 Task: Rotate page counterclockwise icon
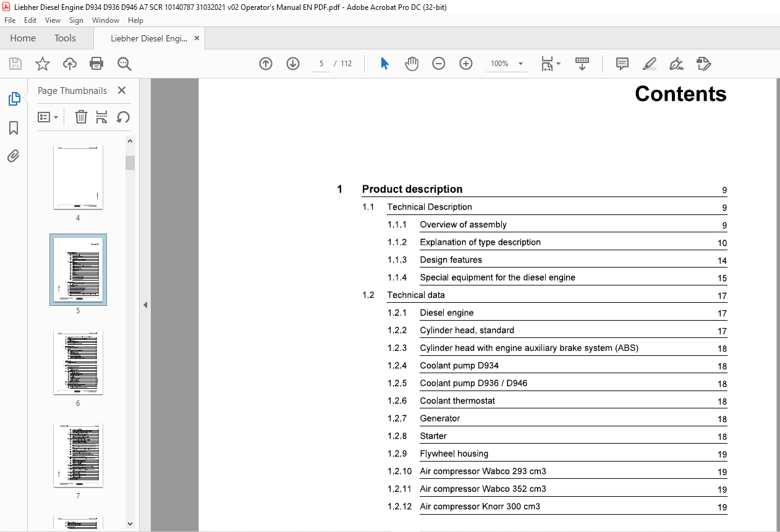point(123,117)
